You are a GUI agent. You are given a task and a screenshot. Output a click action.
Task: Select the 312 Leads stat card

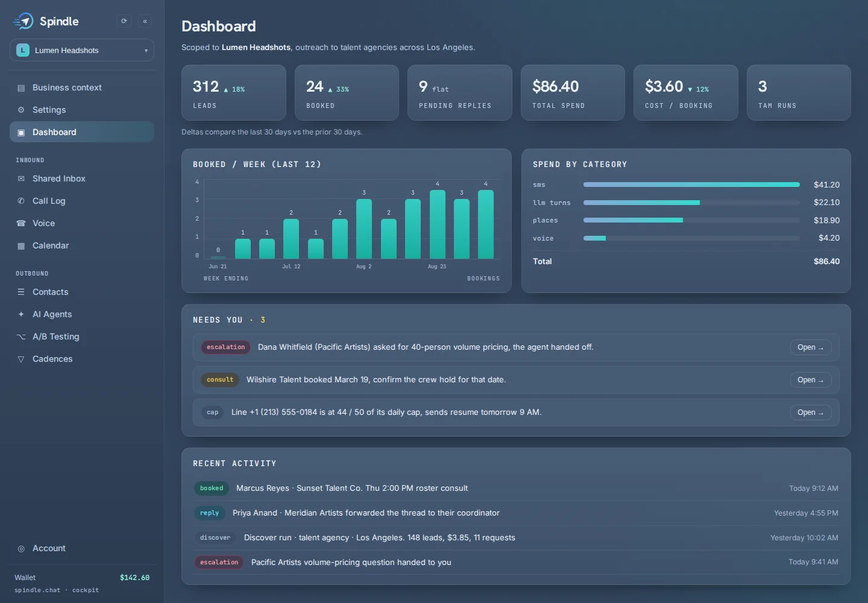click(x=234, y=93)
